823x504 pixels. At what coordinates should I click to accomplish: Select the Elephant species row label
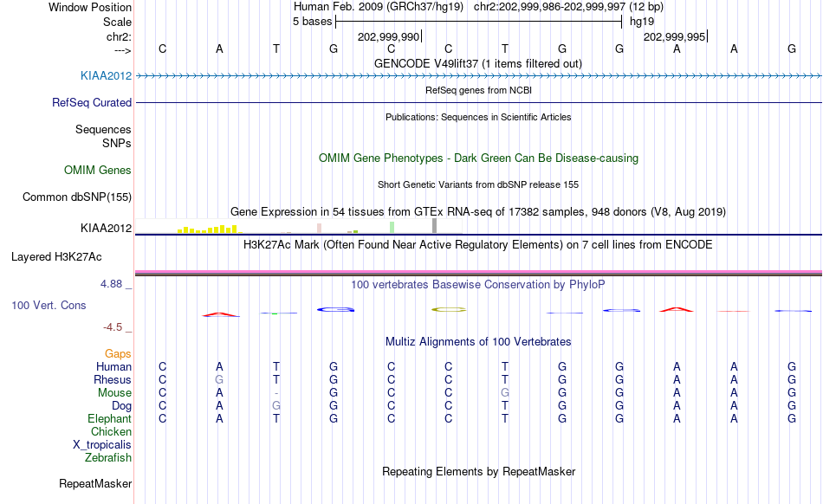click(x=110, y=418)
